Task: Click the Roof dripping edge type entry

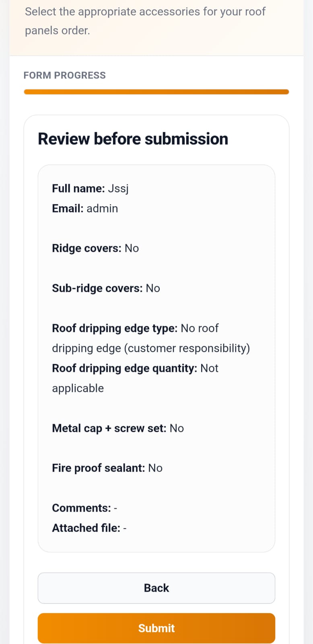Action: click(151, 338)
